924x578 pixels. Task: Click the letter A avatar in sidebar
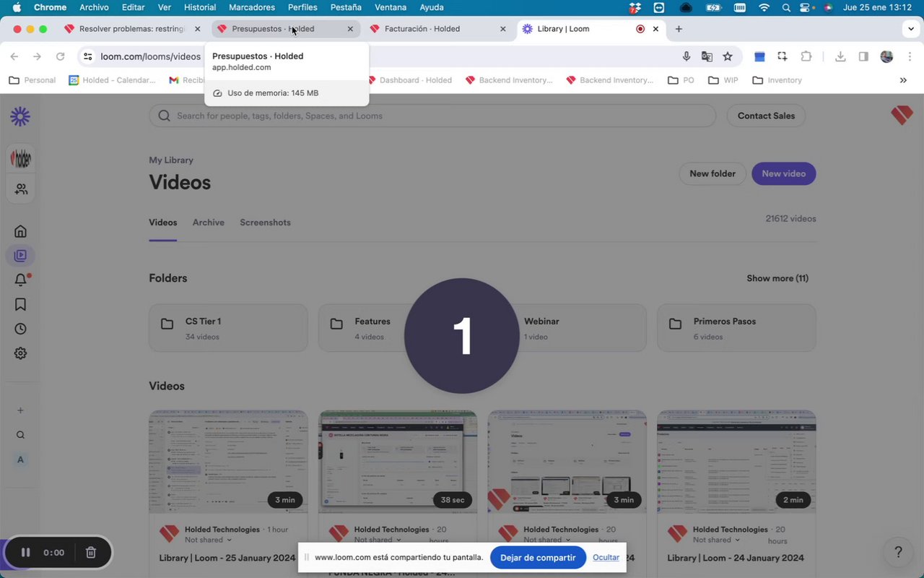tap(20, 460)
